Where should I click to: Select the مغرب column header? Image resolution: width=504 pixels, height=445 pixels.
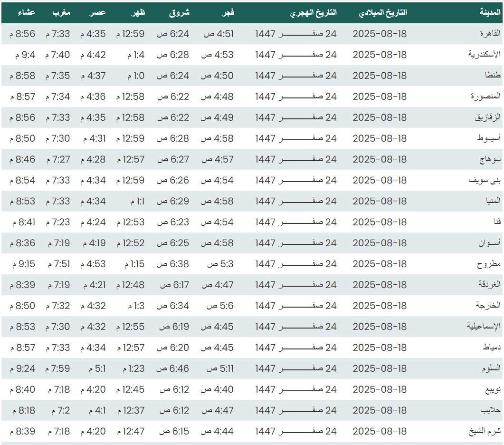[x=61, y=12]
